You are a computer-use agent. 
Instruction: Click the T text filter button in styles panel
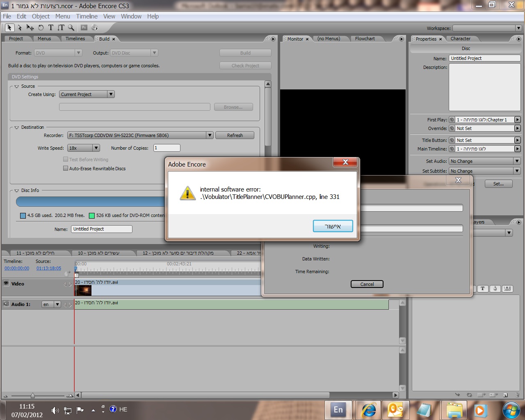point(482,289)
